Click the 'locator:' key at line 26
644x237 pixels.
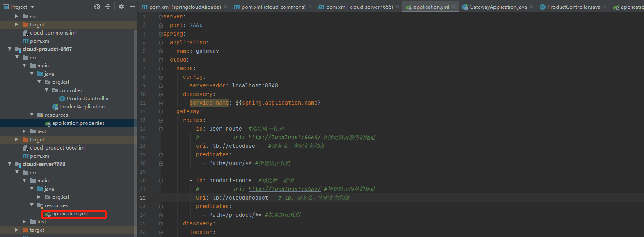tap(201, 232)
